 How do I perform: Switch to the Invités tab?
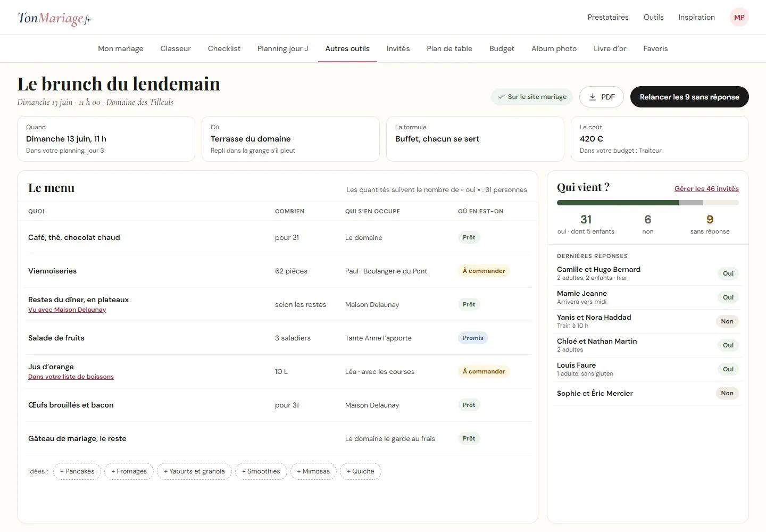pos(398,48)
